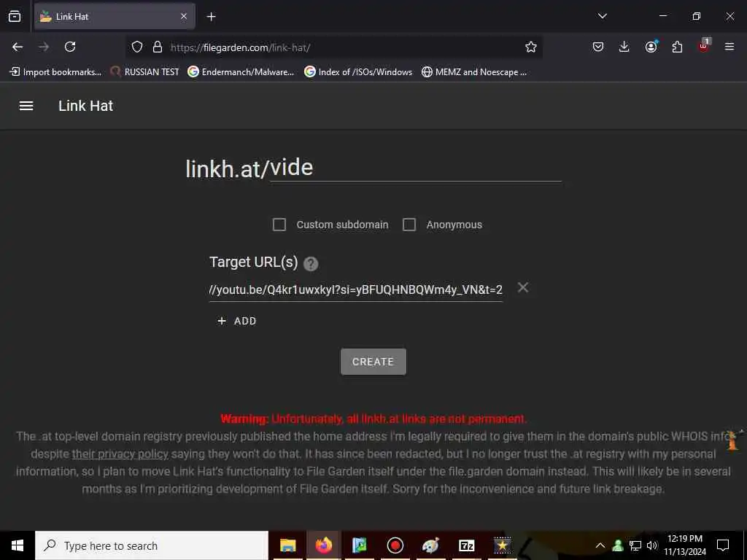Click the green user icon in the system tray
This screenshot has width=747, height=560.
pyautogui.click(x=618, y=545)
